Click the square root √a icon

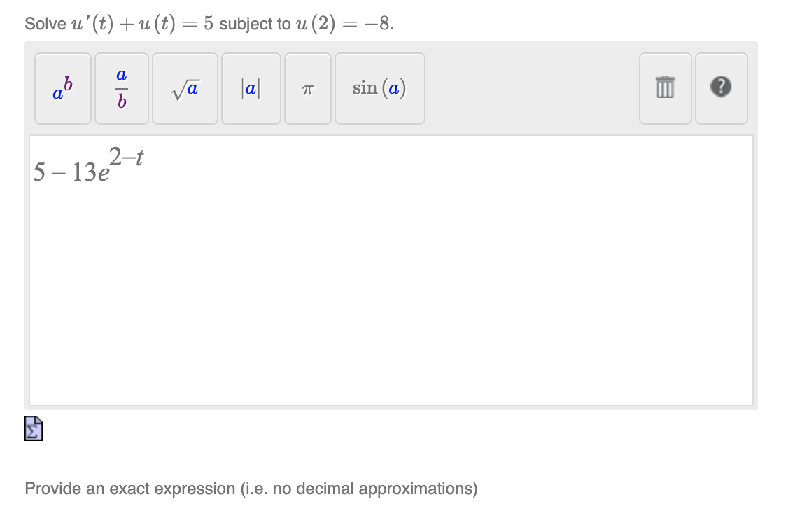(x=184, y=89)
